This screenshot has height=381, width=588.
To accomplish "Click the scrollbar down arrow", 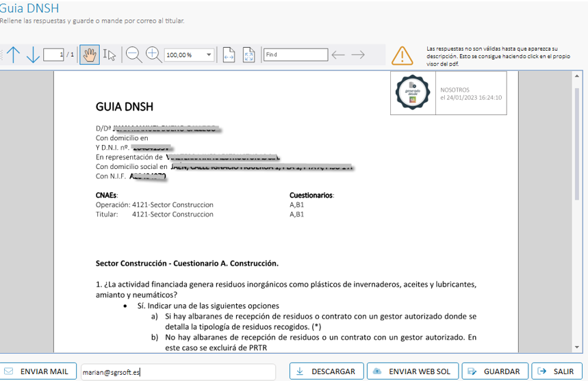I will 577,347.
